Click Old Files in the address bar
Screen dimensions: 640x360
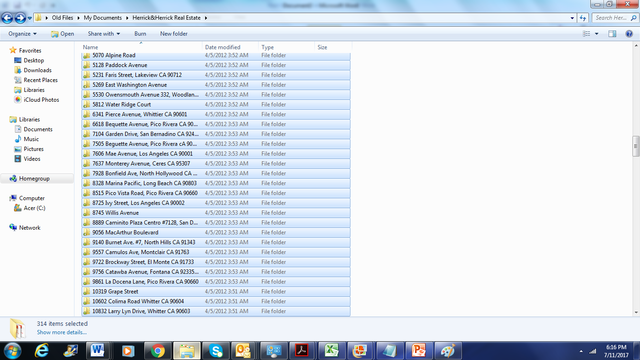[x=62, y=18]
